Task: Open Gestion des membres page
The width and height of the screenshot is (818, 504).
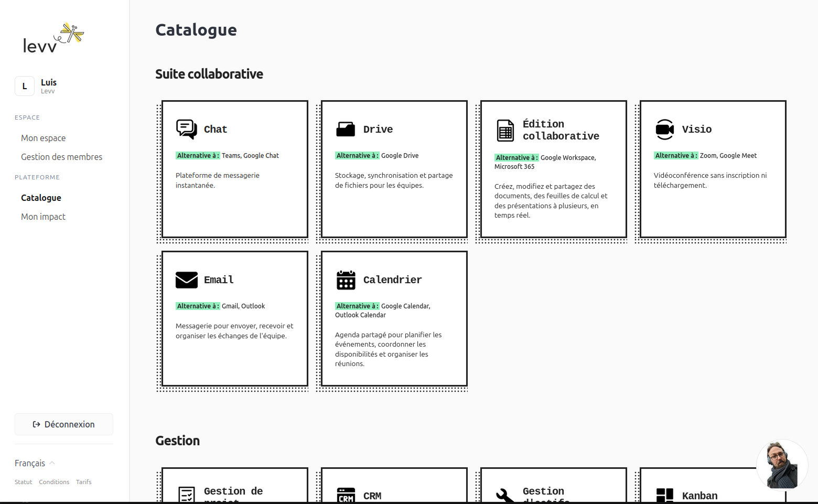Action: click(62, 157)
